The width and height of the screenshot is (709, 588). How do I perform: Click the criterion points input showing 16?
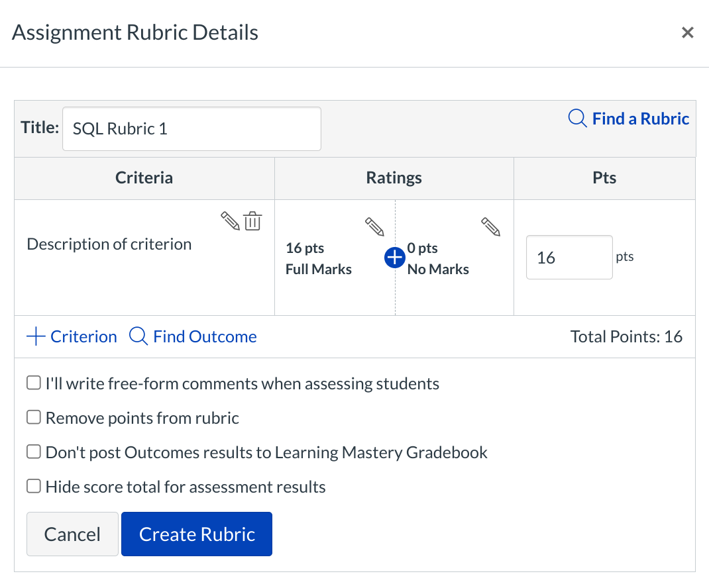(x=569, y=257)
